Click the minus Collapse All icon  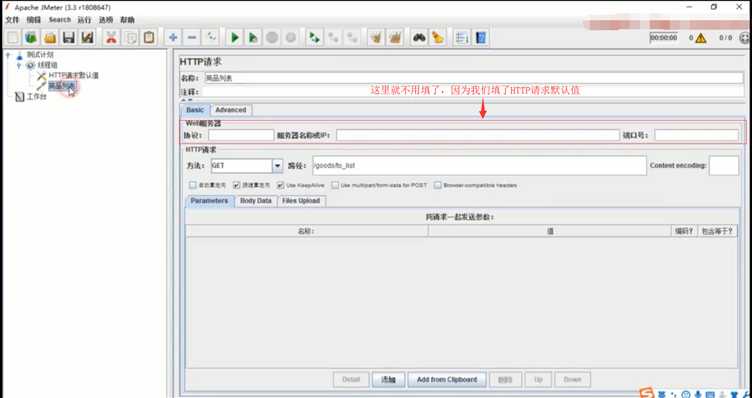coord(192,37)
